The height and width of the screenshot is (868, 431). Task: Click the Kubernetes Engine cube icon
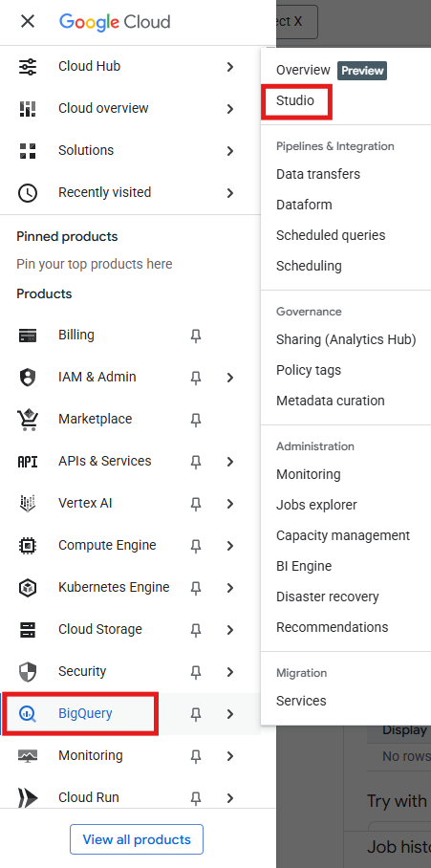27,587
